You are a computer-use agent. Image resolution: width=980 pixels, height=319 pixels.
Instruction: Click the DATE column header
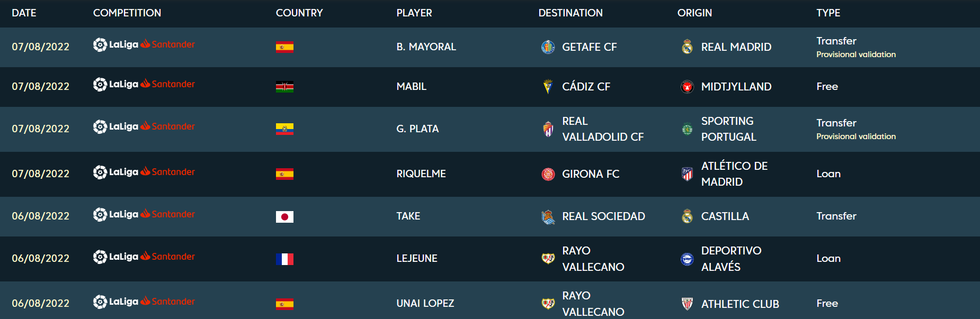(24, 13)
